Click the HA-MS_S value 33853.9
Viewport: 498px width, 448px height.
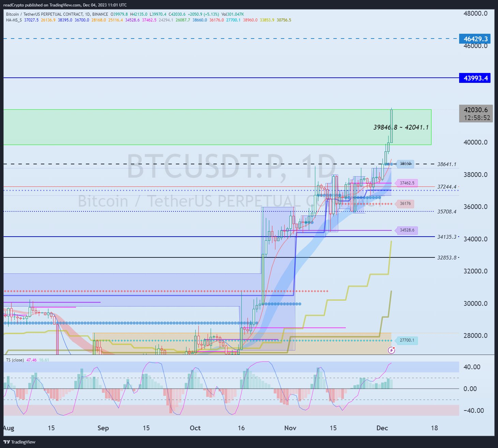point(267,20)
